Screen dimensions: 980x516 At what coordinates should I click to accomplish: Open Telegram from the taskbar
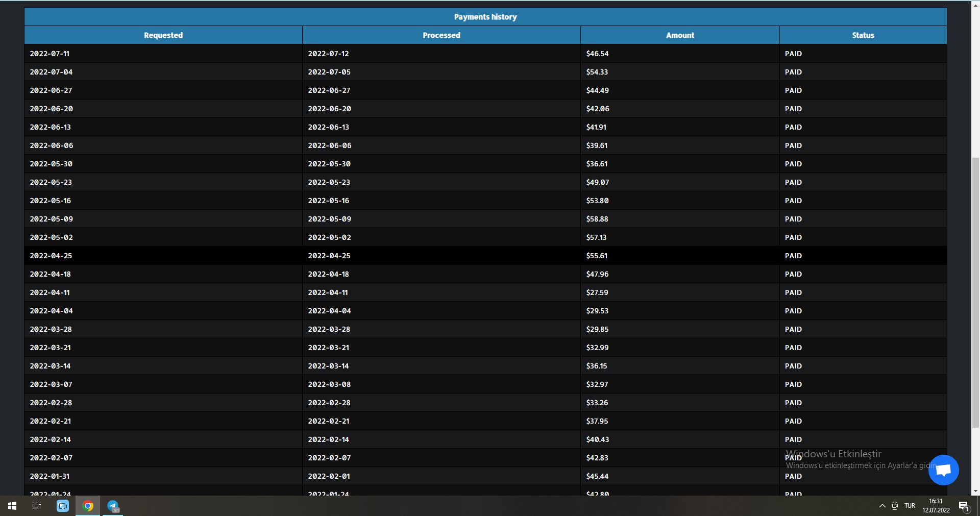tap(113, 506)
